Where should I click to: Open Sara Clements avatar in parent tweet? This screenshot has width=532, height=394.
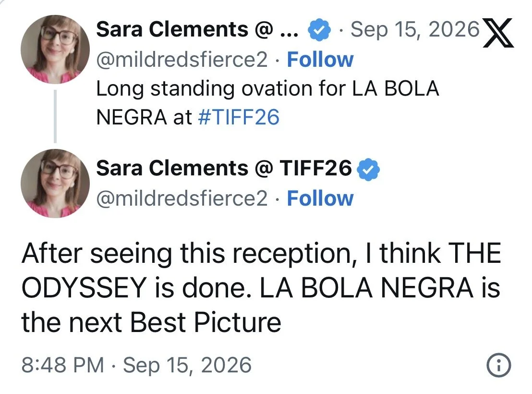click(55, 49)
